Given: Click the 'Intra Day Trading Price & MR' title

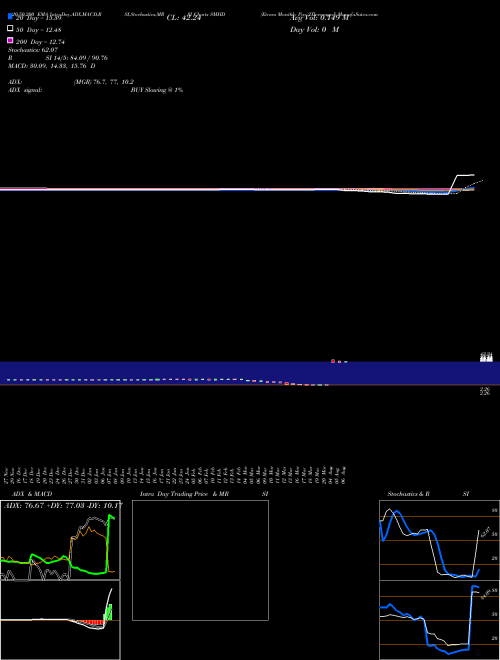Looking at the screenshot, I should tap(184, 494).
